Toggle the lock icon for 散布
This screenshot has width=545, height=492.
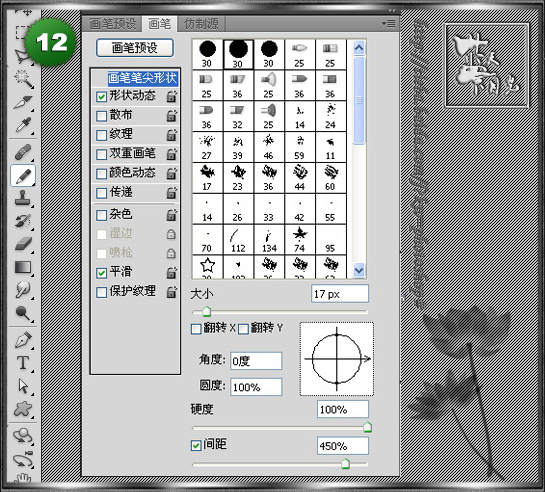(x=172, y=115)
